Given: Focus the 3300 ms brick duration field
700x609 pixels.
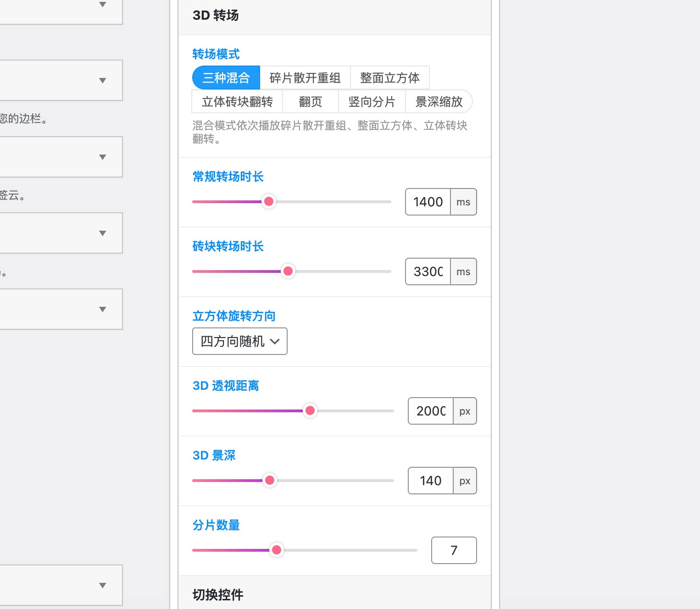Looking at the screenshot, I should pyautogui.click(x=428, y=271).
